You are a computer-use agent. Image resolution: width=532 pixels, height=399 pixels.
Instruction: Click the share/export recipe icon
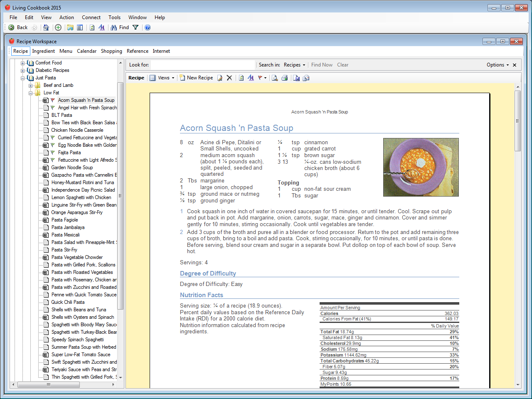coord(306,78)
